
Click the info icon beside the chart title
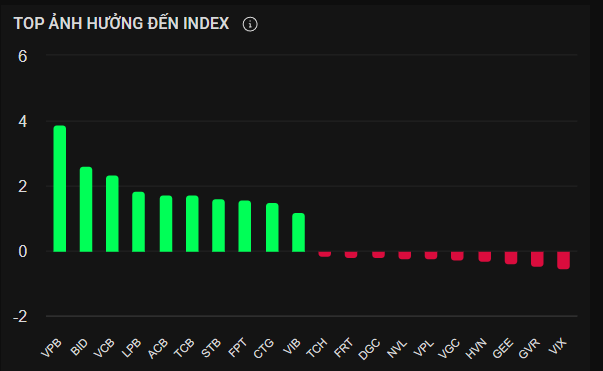[x=250, y=24]
